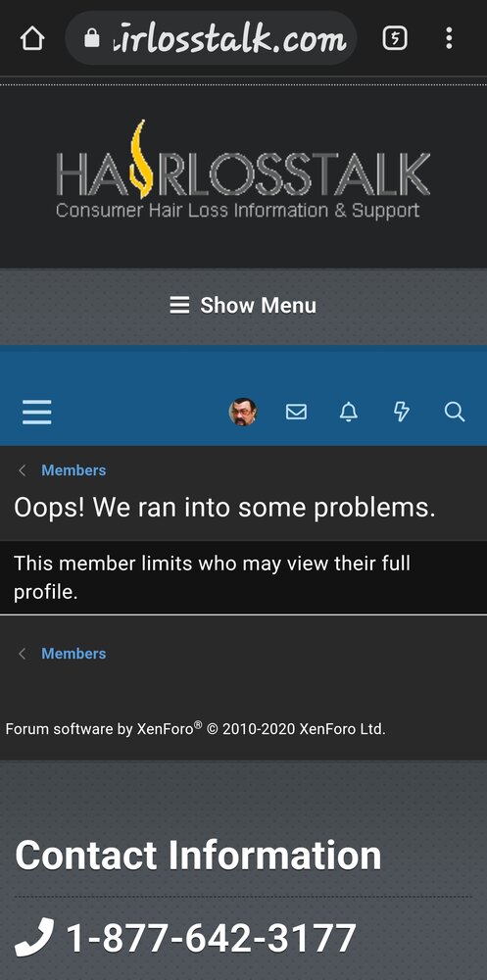Image resolution: width=487 pixels, height=980 pixels.
Task: Open the conversations envelope inbox
Action: [x=296, y=412]
